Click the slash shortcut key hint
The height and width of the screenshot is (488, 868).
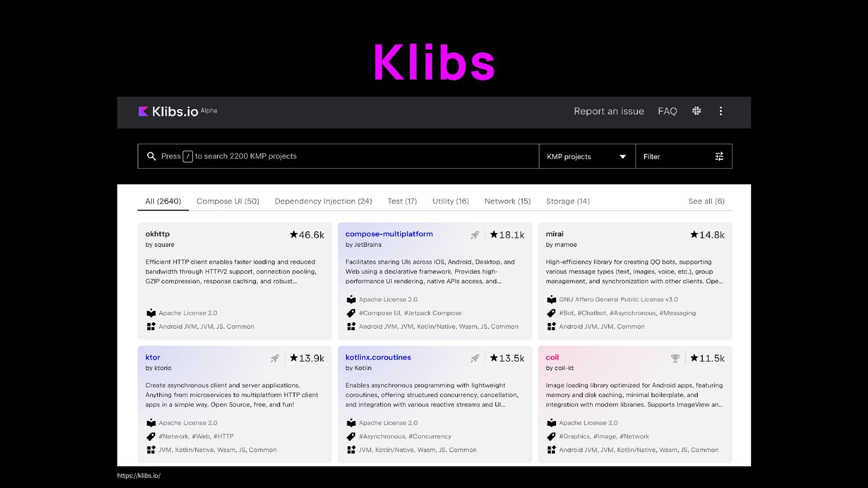coord(188,156)
